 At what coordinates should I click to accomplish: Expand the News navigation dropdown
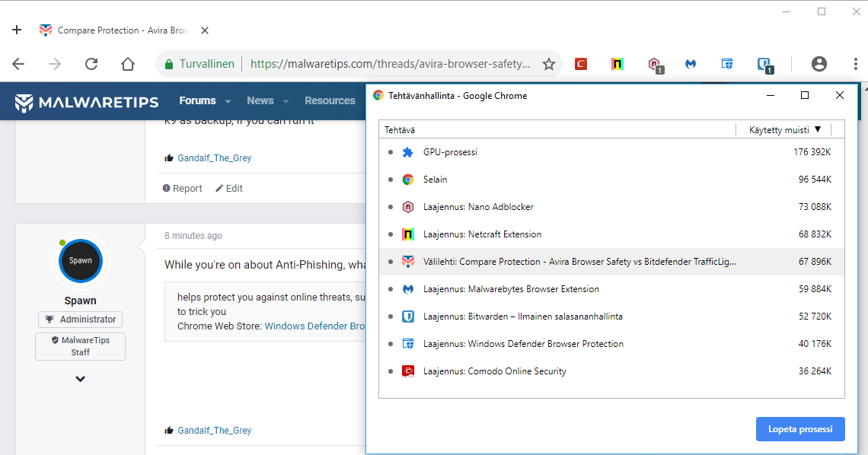(286, 101)
